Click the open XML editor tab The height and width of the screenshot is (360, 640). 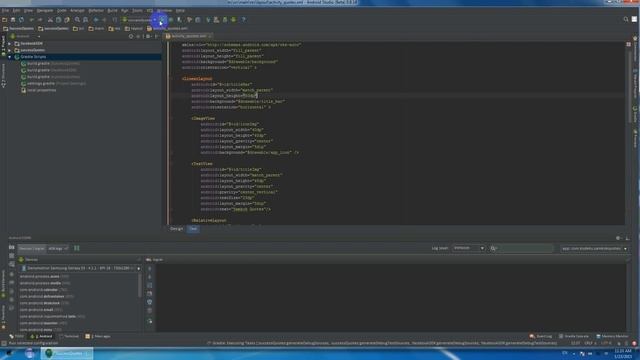click(188, 36)
